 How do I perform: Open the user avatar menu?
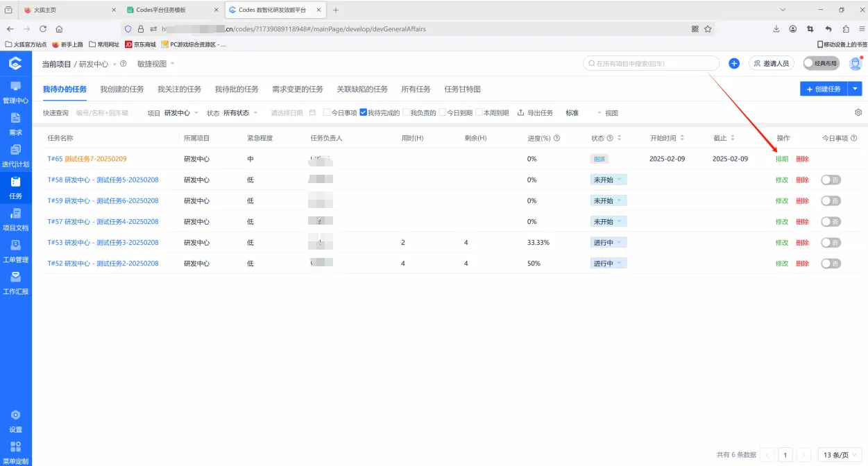click(x=855, y=63)
